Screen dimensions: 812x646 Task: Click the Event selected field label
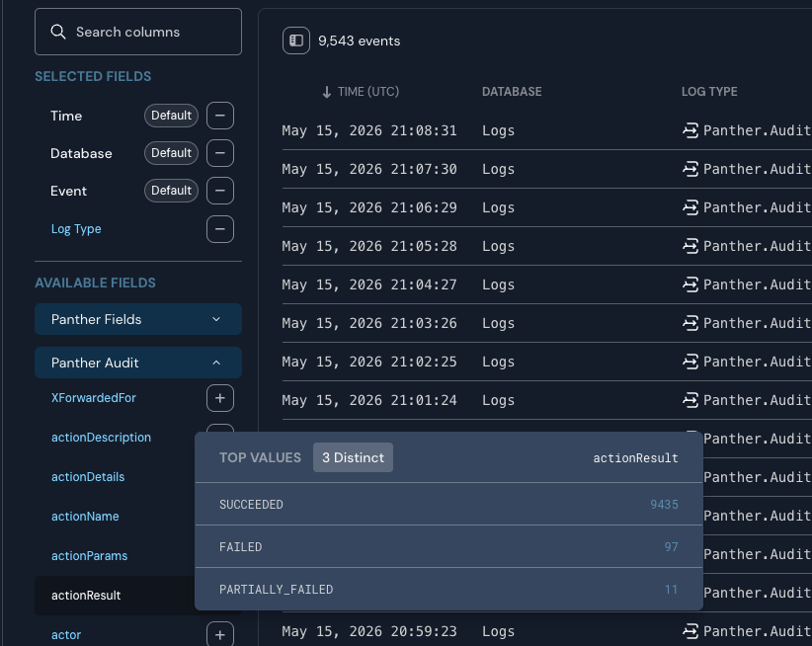[x=68, y=191]
